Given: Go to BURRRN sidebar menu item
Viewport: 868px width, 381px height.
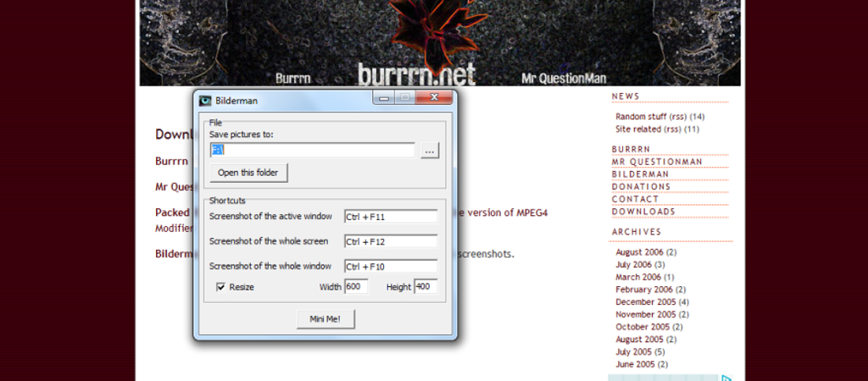Looking at the screenshot, I should pos(631,149).
